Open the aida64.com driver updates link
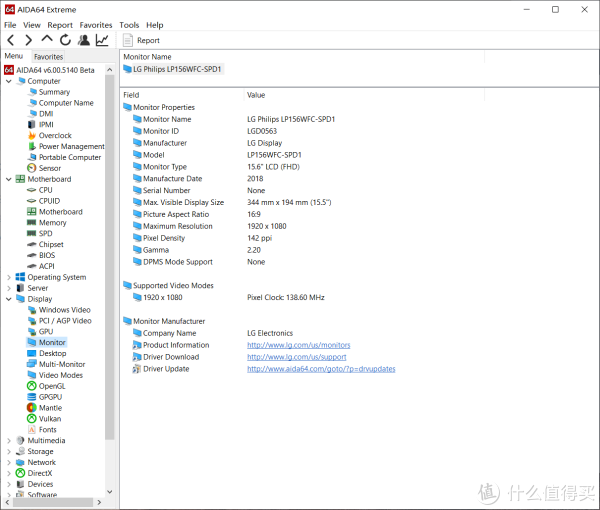 tap(321, 369)
